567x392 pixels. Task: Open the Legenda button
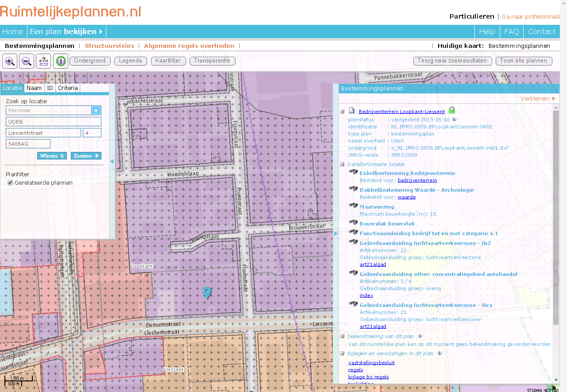pos(130,61)
